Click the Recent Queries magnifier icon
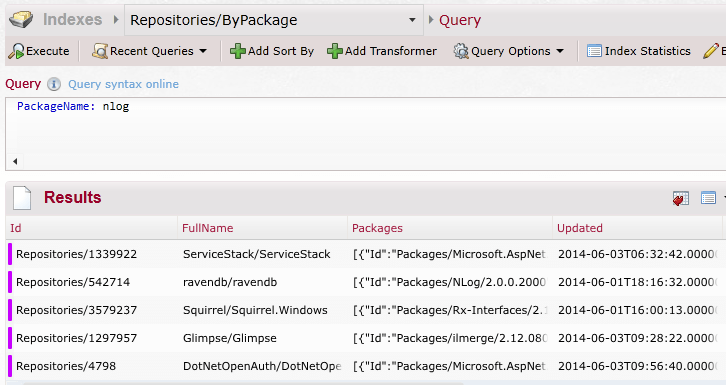This screenshot has height=385, width=726. 100,51
